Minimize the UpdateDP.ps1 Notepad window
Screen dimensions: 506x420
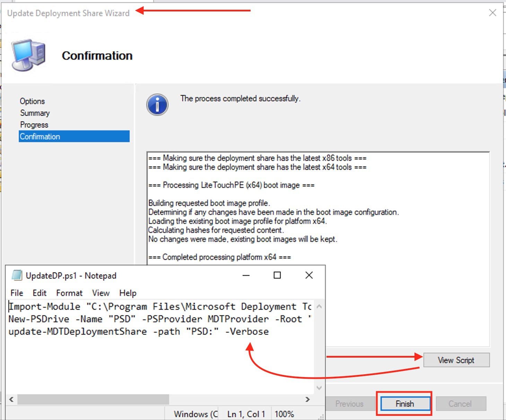tap(246, 275)
